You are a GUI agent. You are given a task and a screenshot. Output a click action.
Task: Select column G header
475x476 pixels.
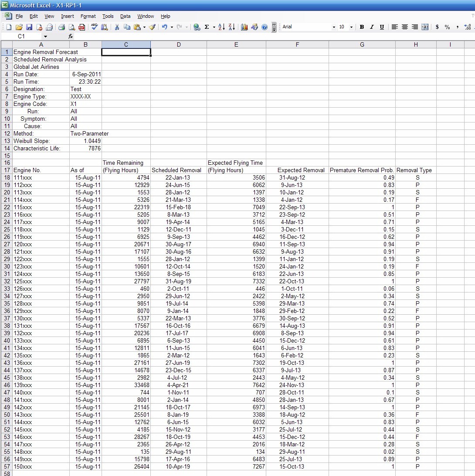(362, 44)
